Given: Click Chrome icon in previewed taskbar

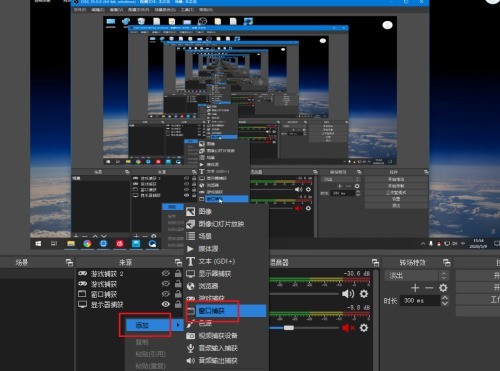Looking at the screenshot, I should click(x=87, y=244).
